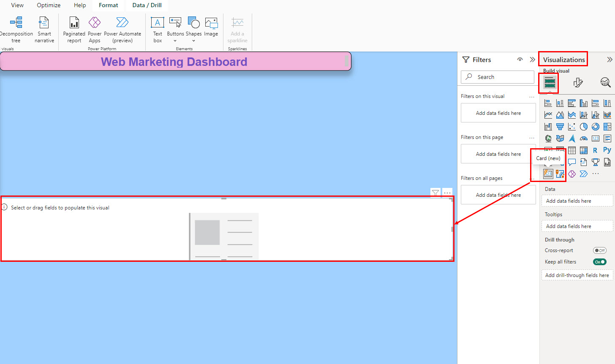
Task: Click the Tooltips well Add data fields here
Action: [577, 226]
